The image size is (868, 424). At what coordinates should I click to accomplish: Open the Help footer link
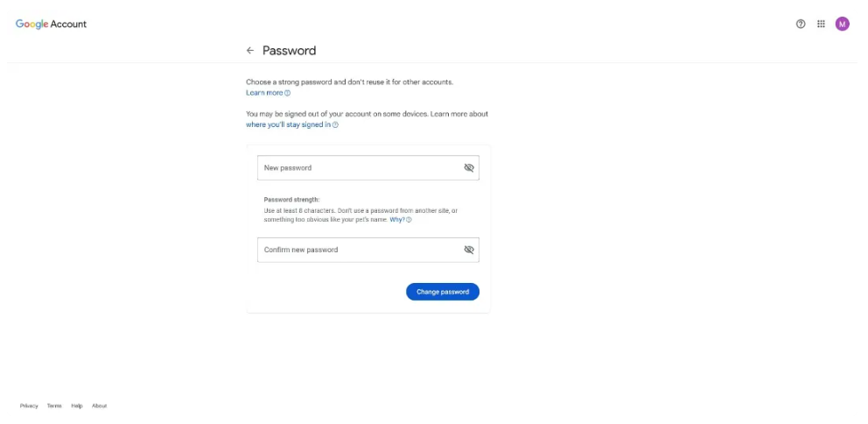click(77, 406)
